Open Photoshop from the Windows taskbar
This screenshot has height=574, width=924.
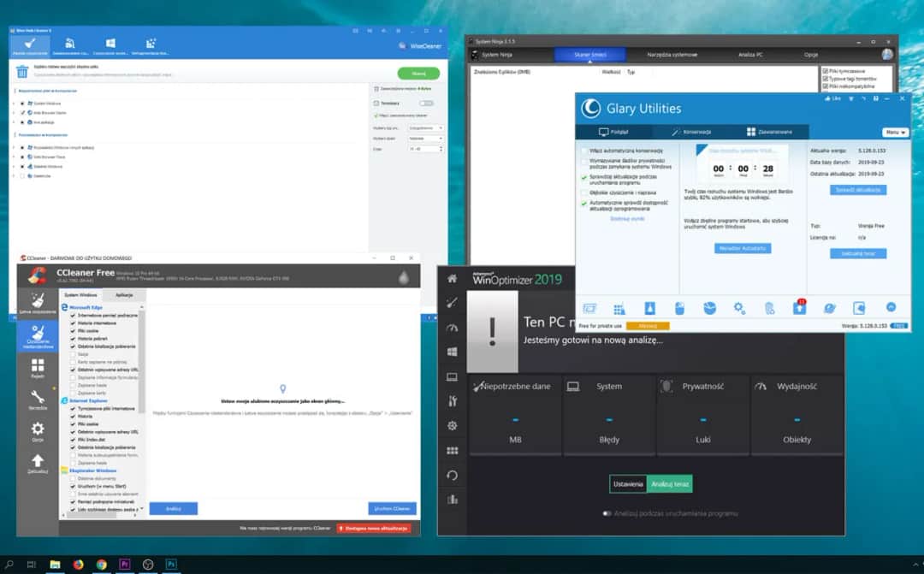coord(171,565)
